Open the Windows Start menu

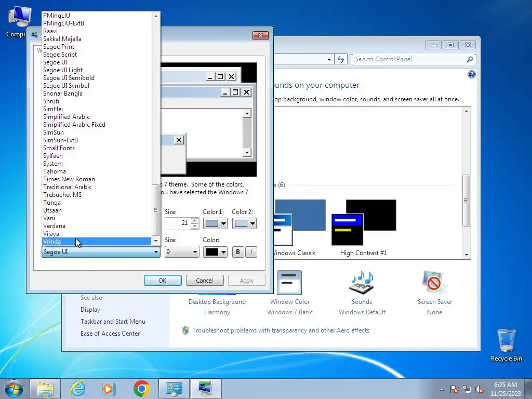[x=14, y=389]
